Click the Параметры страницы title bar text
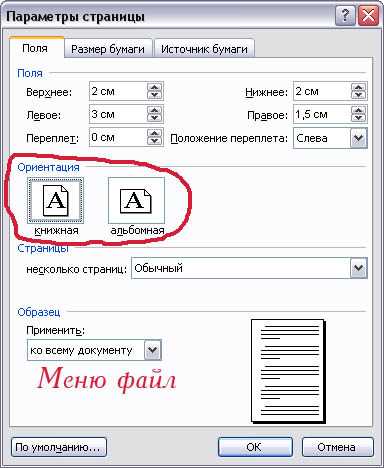This screenshot has width=384, height=468. [75, 16]
